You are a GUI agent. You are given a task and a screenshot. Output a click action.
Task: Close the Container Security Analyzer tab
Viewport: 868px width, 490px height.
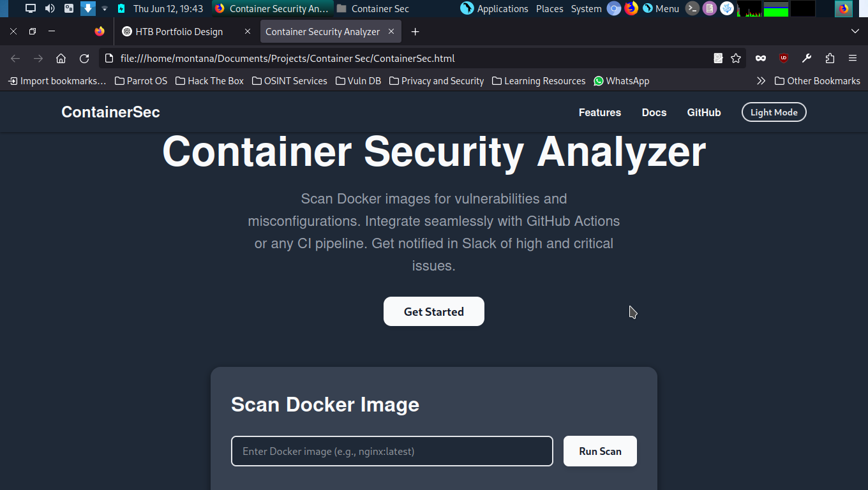pyautogui.click(x=391, y=31)
